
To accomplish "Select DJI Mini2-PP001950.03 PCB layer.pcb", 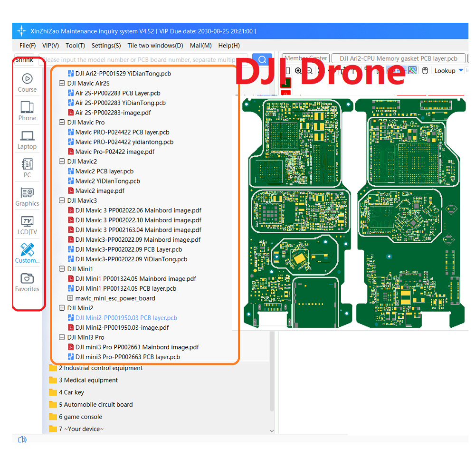I will pos(126,317).
